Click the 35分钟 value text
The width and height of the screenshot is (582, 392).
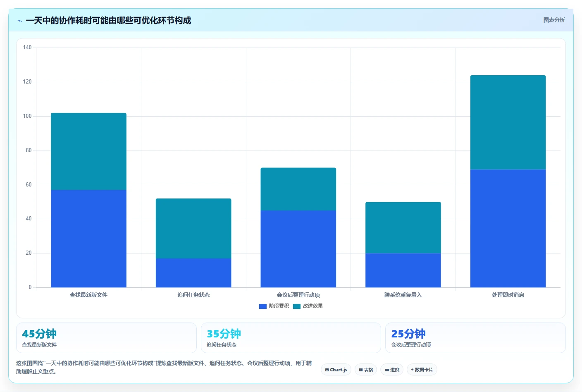(x=224, y=334)
